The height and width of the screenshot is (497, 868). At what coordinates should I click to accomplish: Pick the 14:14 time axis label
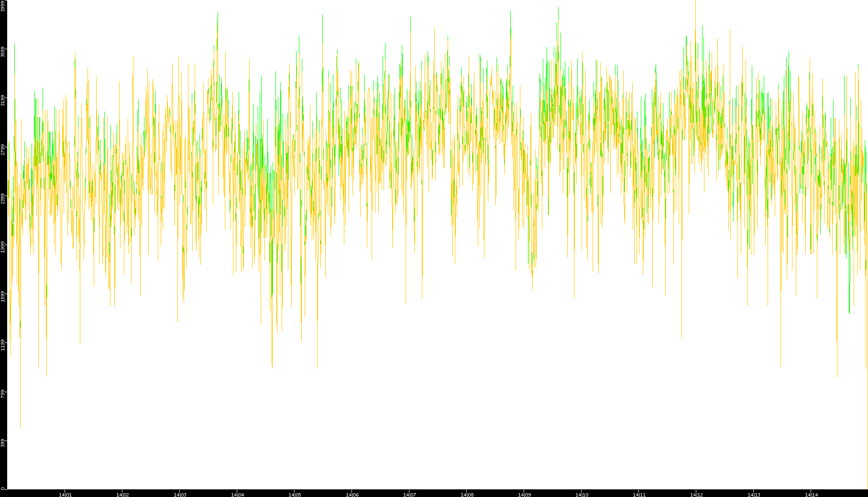coord(811,495)
